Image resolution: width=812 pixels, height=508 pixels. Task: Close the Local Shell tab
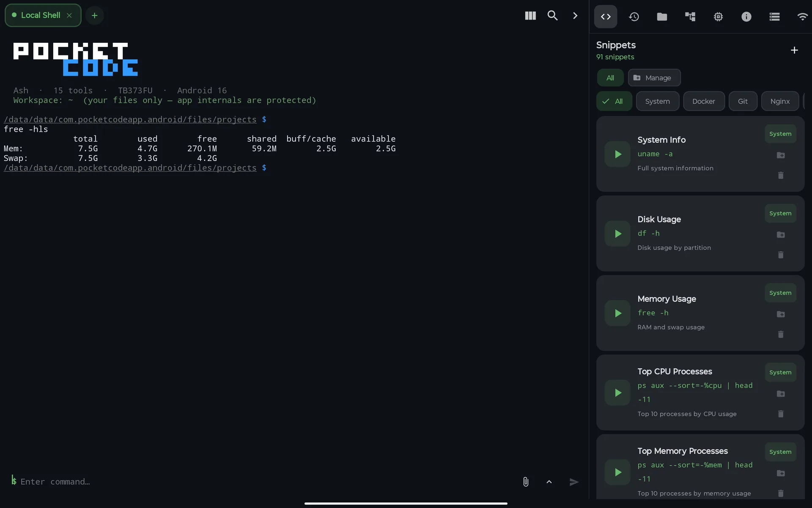pyautogui.click(x=69, y=15)
